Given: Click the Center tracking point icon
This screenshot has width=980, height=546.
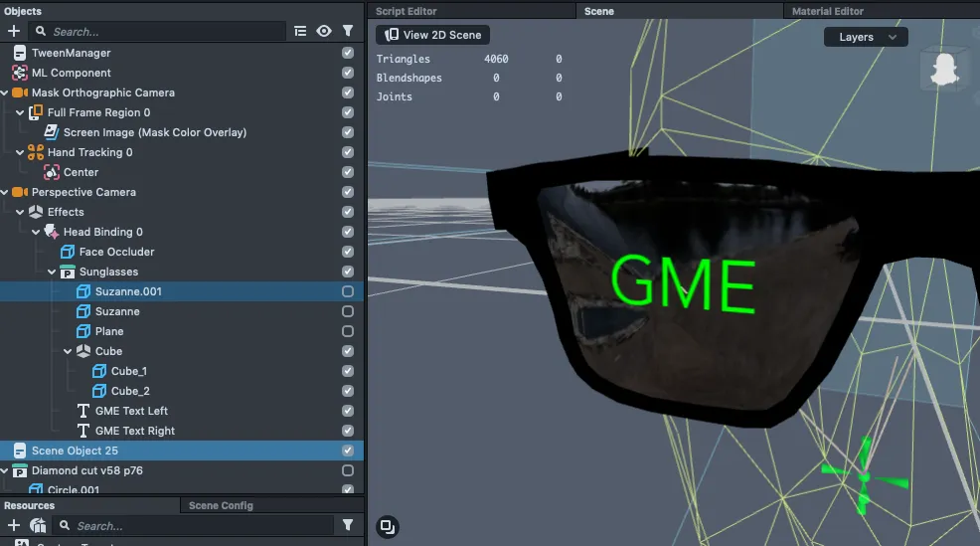Looking at the screenshot, I should coord(52,172).
